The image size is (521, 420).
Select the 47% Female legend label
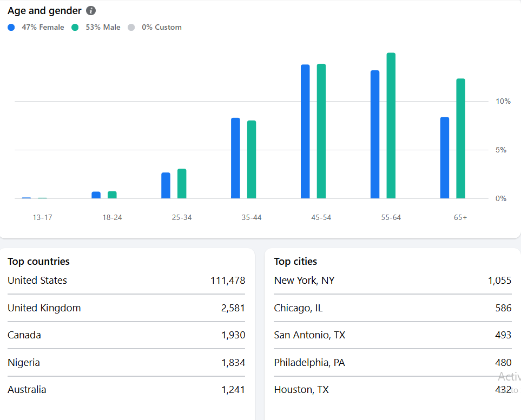pos(43,27)
